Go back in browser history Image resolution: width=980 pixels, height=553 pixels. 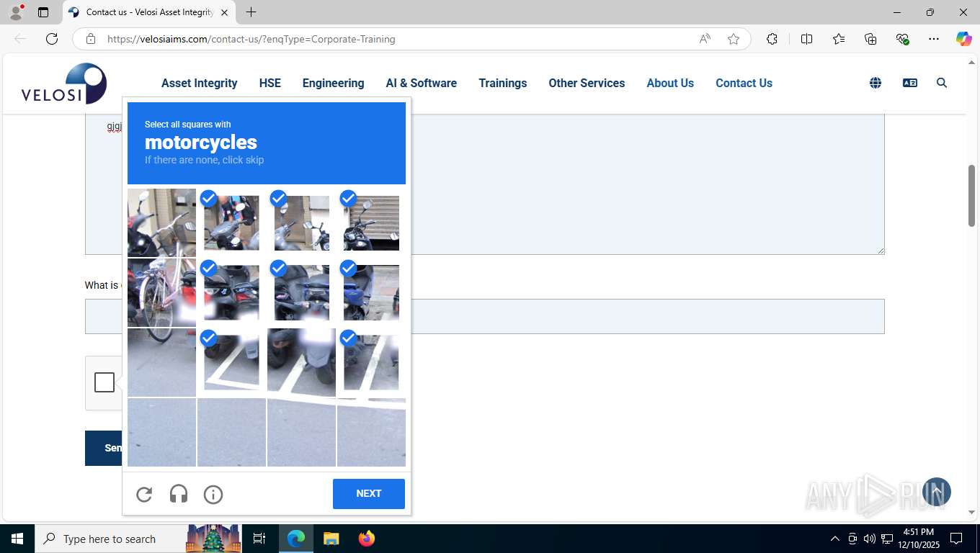(x=20, y=39)
